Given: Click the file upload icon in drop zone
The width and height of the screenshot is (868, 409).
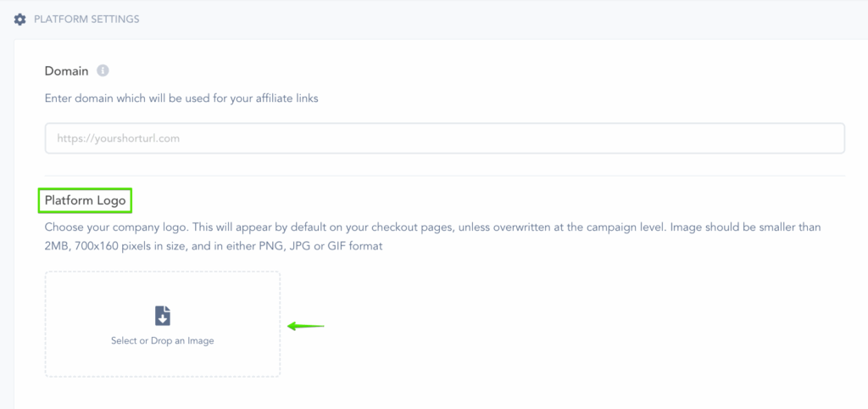Looking at the screenshot, I should (x=163, y=317).
